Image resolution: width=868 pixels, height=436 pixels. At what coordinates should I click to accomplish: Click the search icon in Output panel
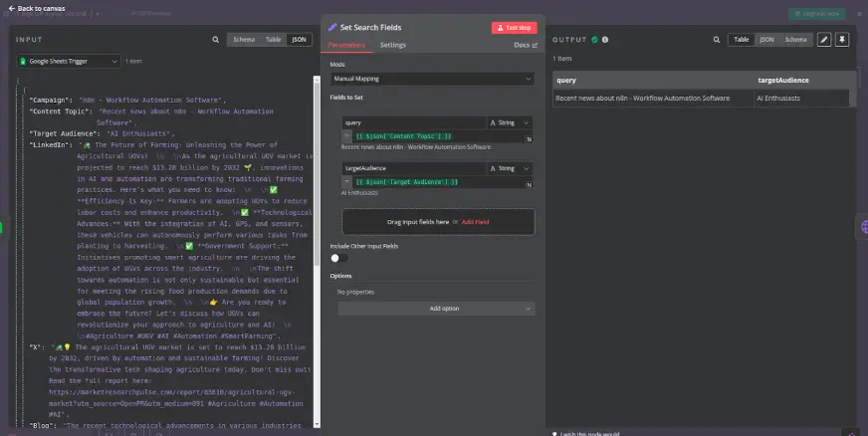716,40
